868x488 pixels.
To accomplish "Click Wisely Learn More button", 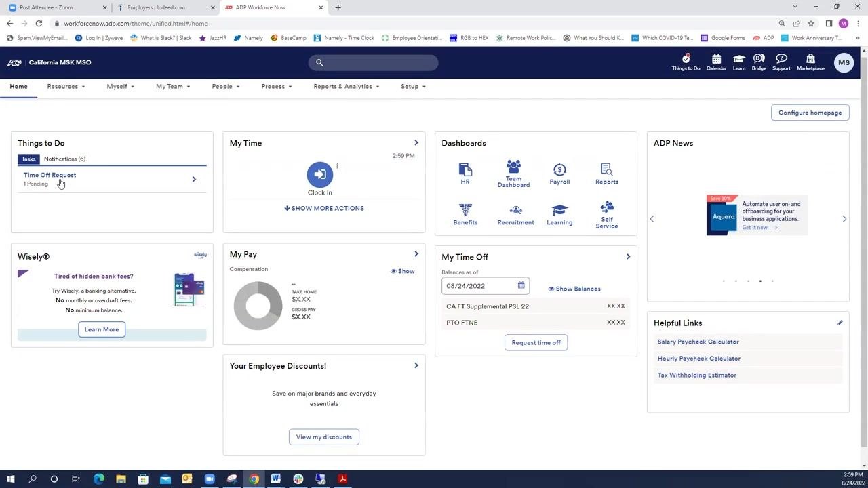I will pyautogui.click(x=102, y=329).
